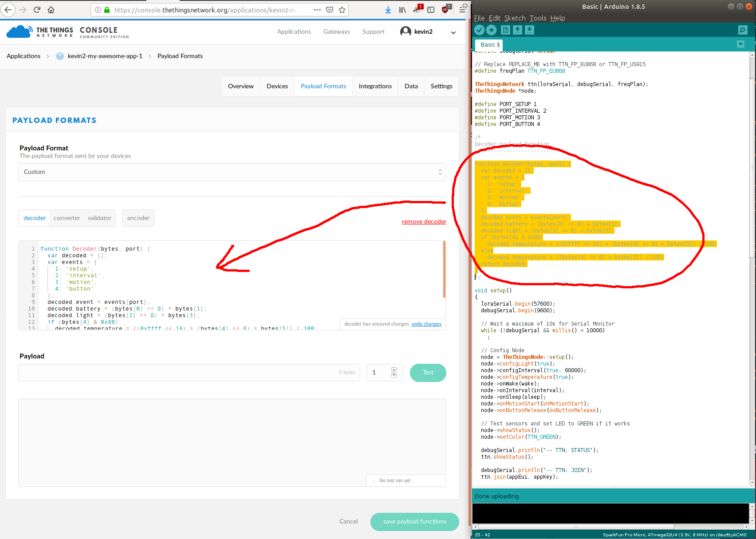Switch to the Settings tab

coord(441,86)
